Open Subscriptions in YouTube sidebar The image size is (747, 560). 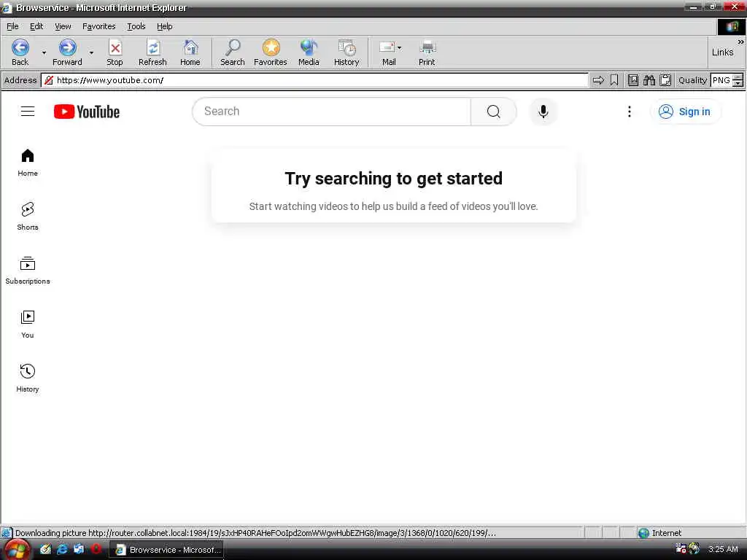[x=28, y=271]
